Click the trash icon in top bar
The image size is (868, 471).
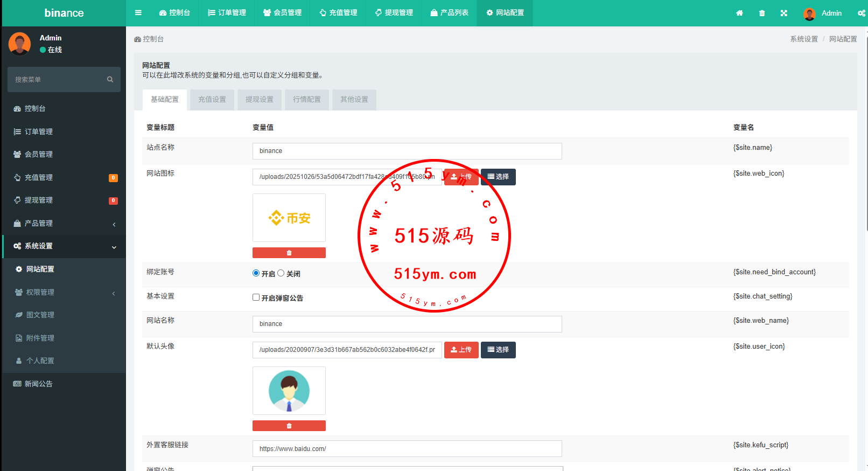762,13
